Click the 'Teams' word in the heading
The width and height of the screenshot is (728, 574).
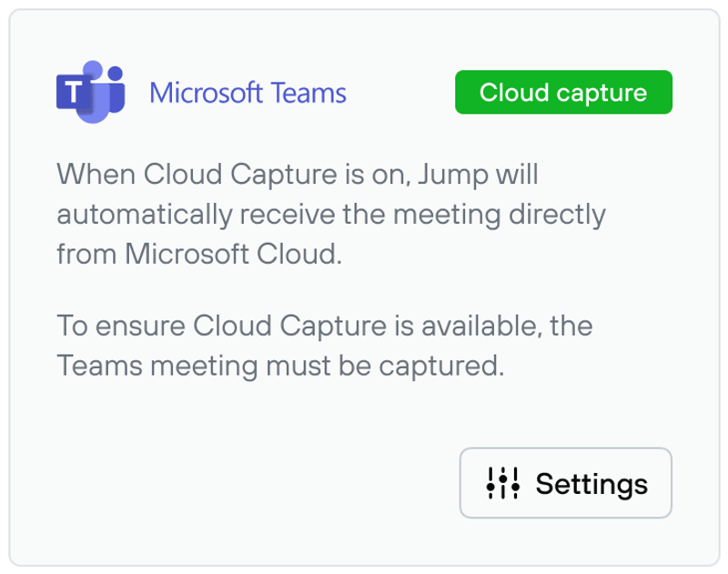coord(308,93)
